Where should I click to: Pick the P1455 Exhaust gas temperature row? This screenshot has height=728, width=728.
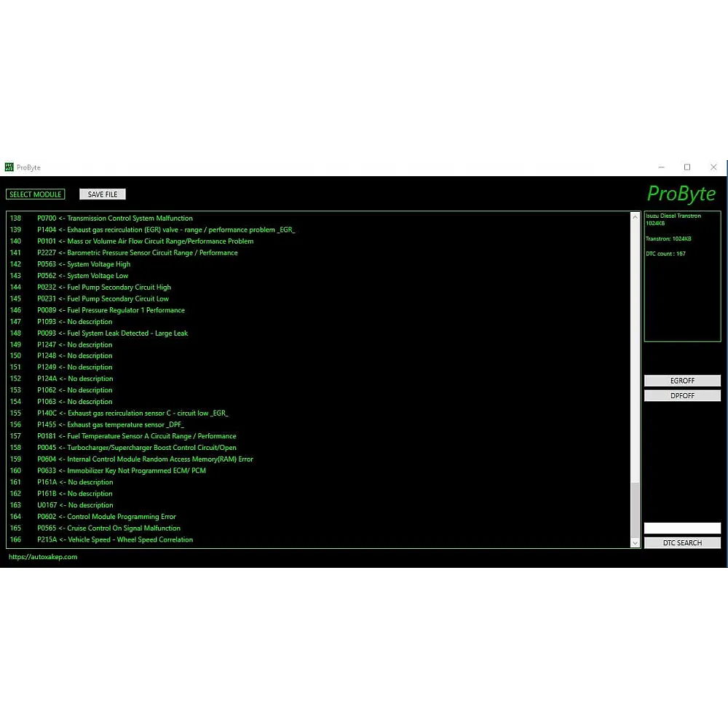click(111, 425)
